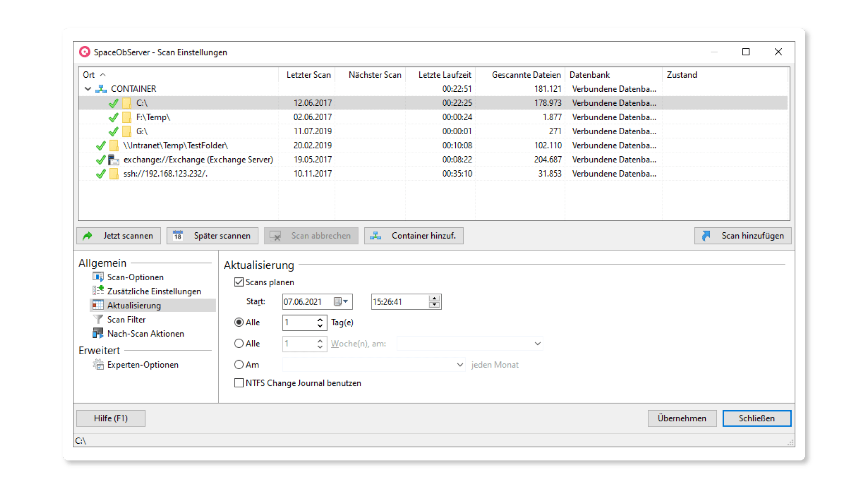Increase the Tag(e) interval value
The image size is (868, 488).
pos(320,319)
